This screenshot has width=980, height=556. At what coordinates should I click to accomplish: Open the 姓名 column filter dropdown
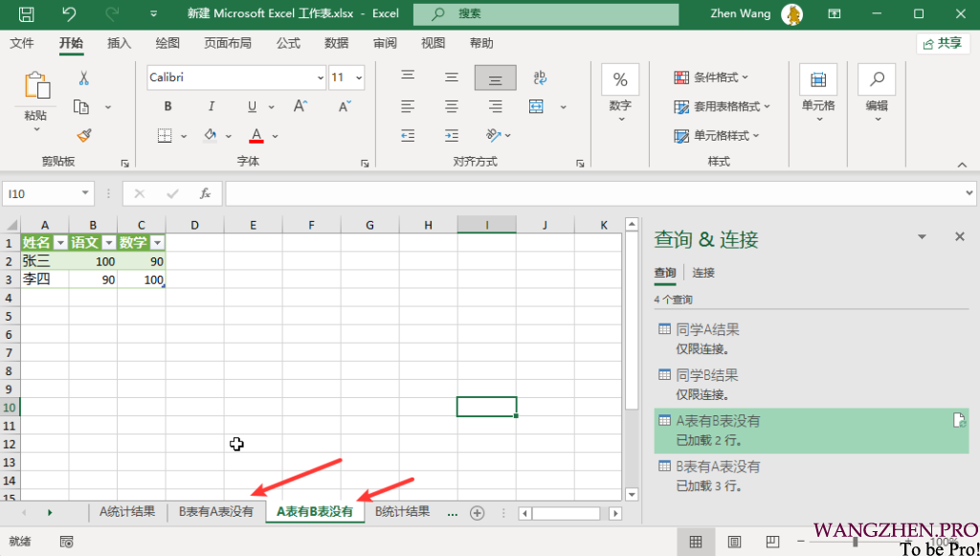click(x=59, y=243)
